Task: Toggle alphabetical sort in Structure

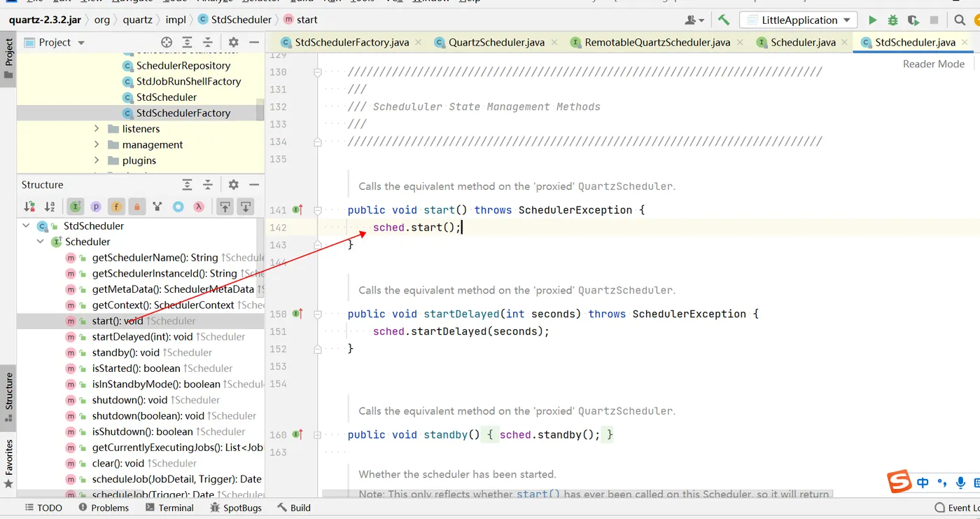Action: point(50,207)
